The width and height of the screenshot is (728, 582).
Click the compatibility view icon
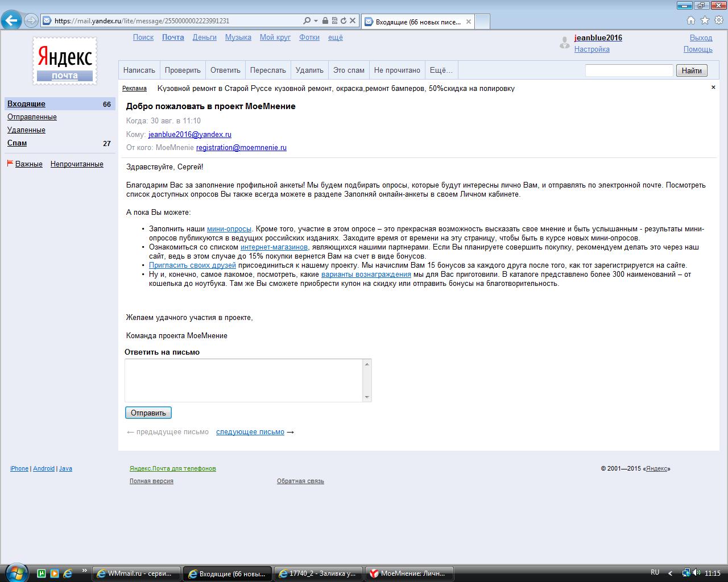[x=334, y=21]
